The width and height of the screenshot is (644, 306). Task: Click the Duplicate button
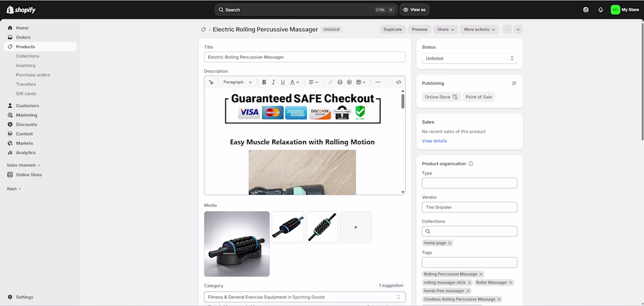coord(393,29)
